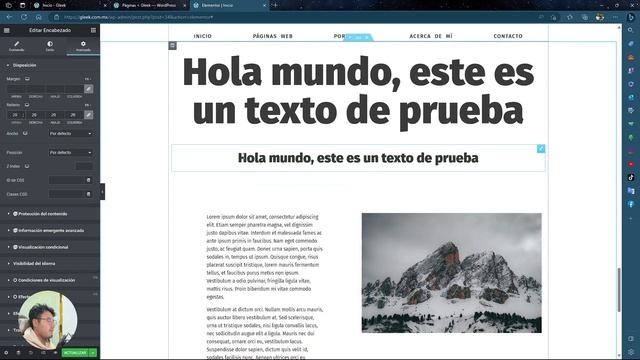640x360 pixels.
Task: Click the CONTACTO menu link
Action: click(508, 36)
